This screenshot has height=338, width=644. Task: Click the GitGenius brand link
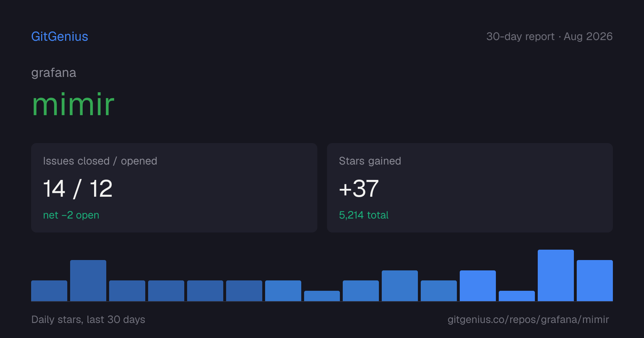[x=60, y=36]
